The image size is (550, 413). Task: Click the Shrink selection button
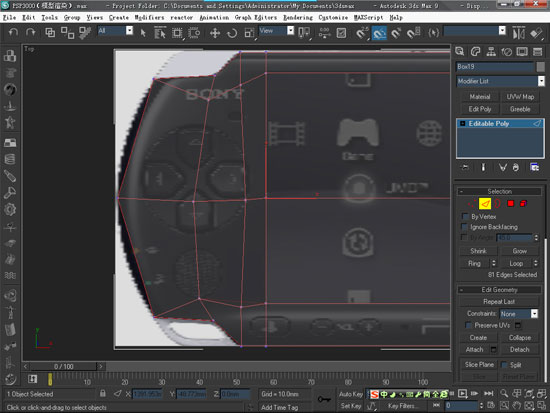tap(478, 251)
